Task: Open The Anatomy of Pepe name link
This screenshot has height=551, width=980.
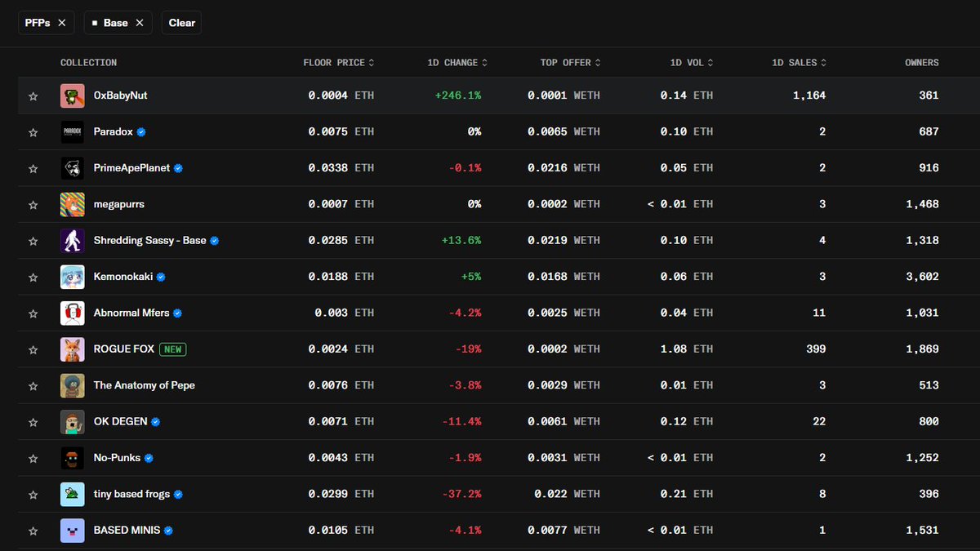Action: point(144,385)
